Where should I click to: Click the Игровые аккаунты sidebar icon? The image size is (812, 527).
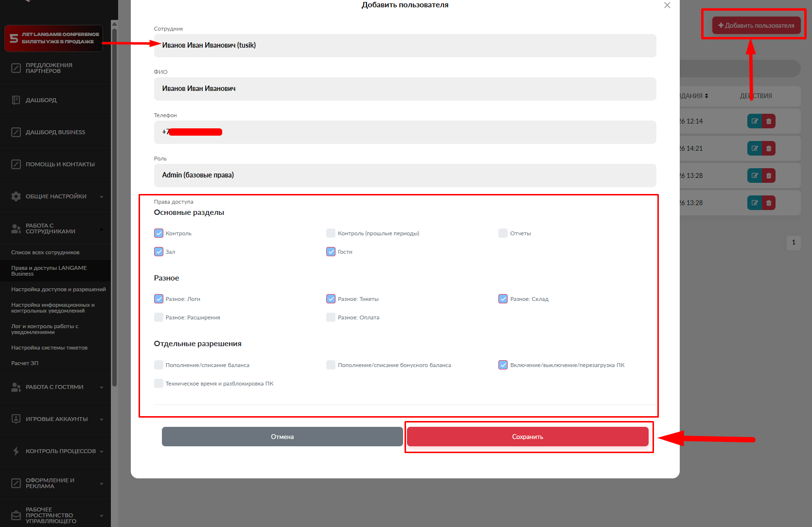click(16, 419)
